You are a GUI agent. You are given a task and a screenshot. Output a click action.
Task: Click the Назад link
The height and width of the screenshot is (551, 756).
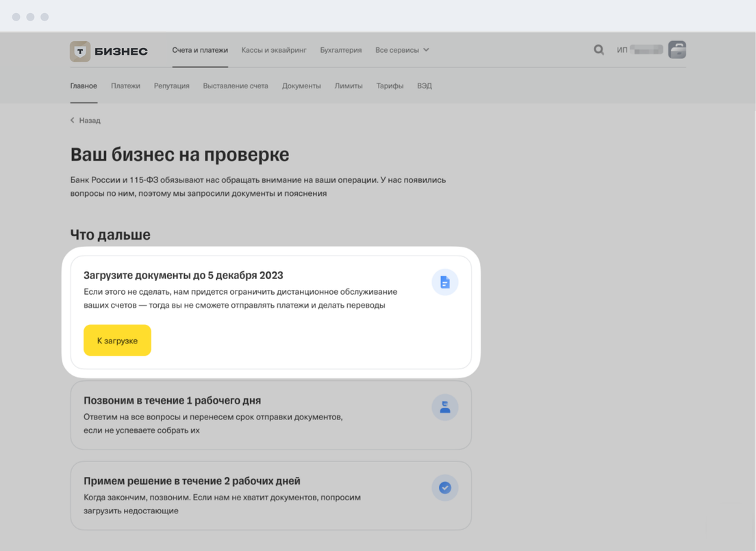pyautogui.click(x=89, y=121)
